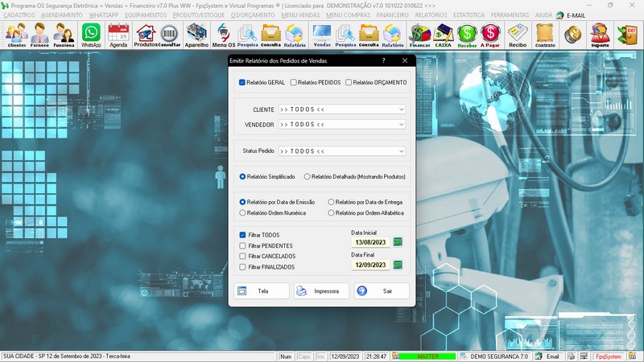The height and width of the screenshot is (362, 644).
Task: Expand the Status Pedido dropdown
Action: tap(401, 151)
